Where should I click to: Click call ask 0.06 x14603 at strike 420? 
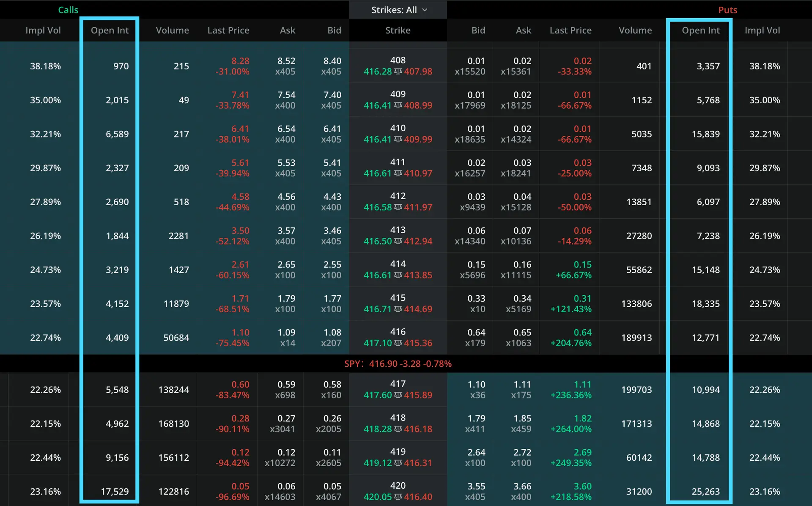280,492
